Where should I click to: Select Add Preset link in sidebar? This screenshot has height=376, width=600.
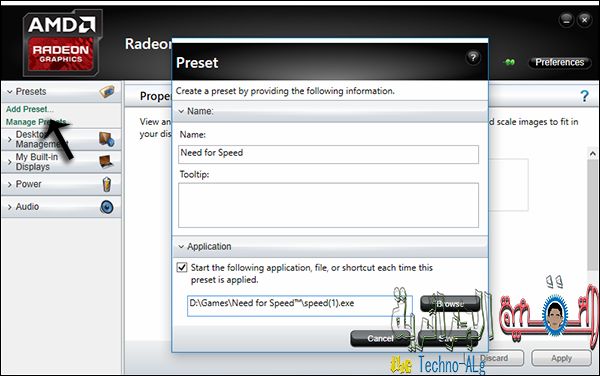[29, 109]
